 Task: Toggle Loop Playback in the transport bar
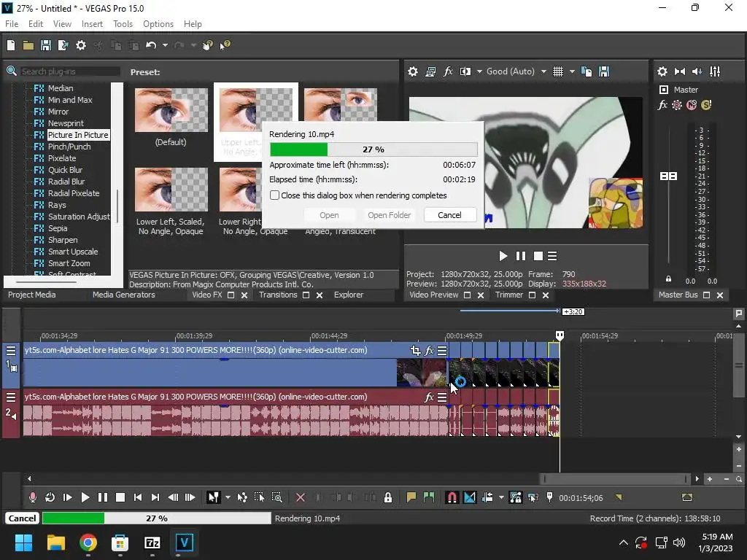click(50, 497)
